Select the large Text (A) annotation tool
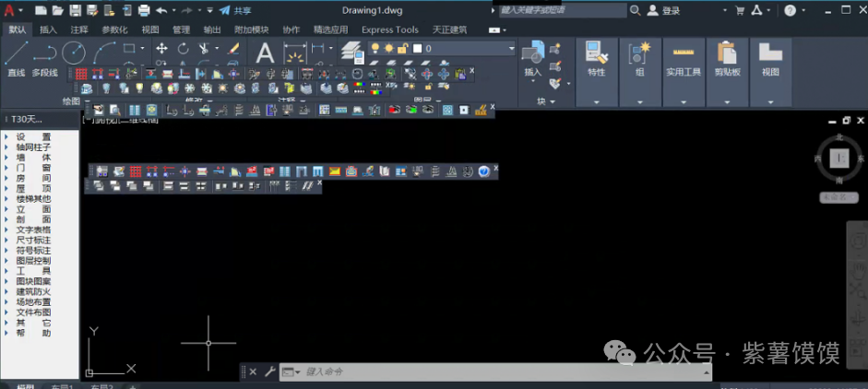The image size is (868, 389). [x=265, y=53]
